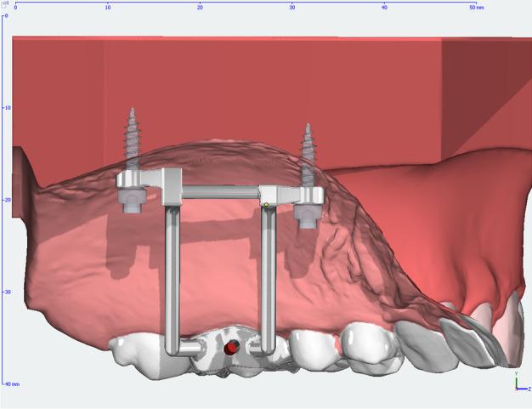Select the left square bracket block
Image resolution: width=532 pixels, height=409 pixels.
(x=172, y=187)
